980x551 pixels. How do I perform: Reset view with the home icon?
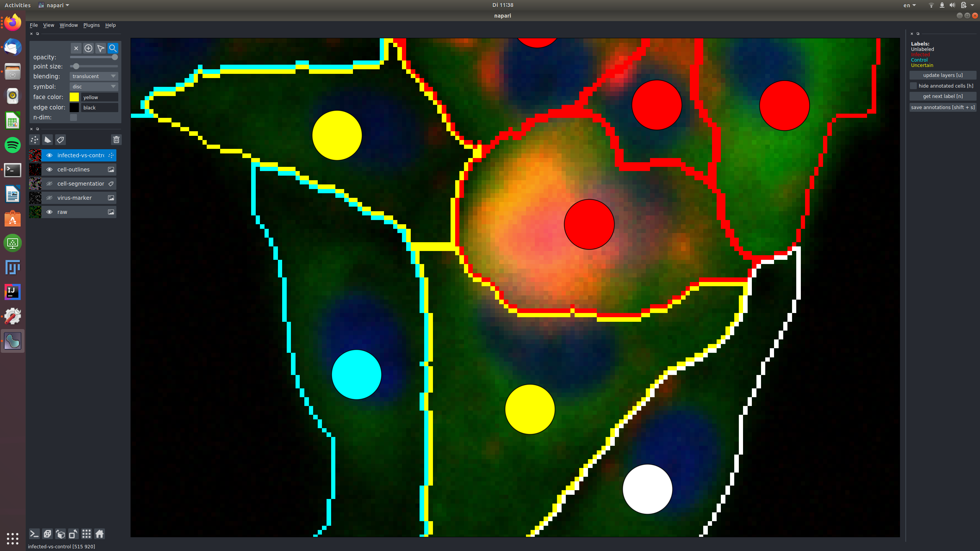pyautogui.click(x=100, y=534)
